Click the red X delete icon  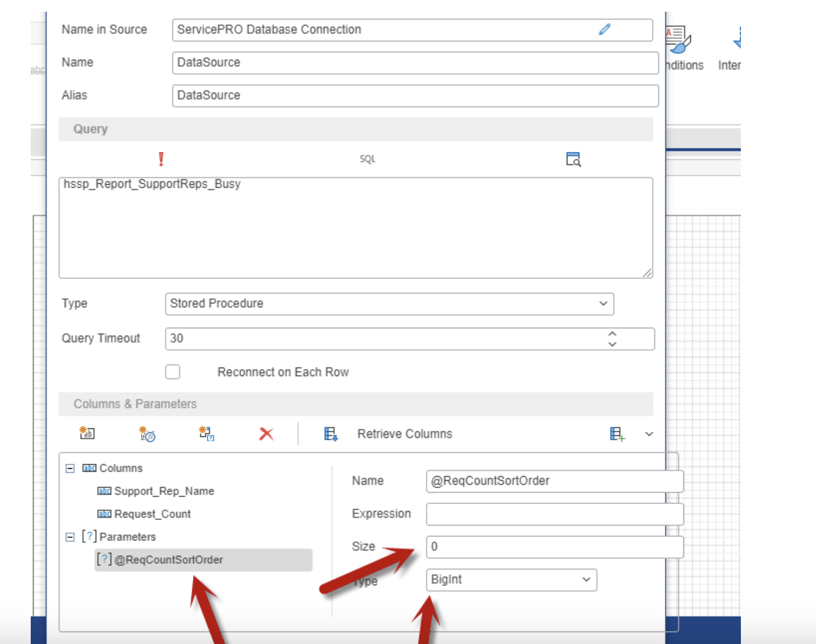(x=266, y=434)
